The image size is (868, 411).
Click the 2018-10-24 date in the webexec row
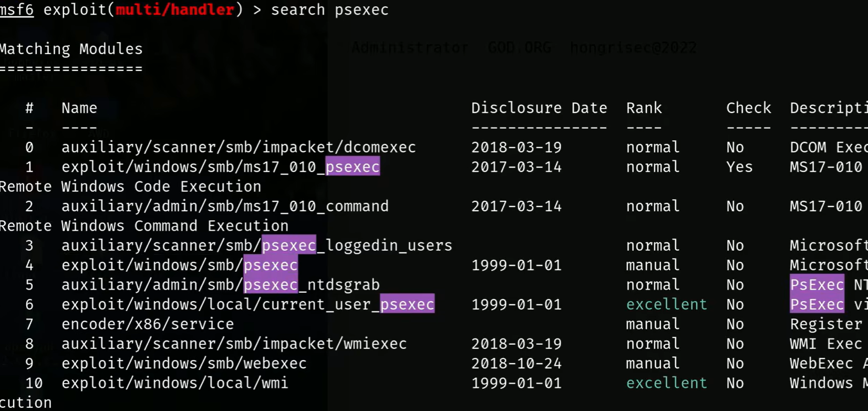[x=516, y=364]
